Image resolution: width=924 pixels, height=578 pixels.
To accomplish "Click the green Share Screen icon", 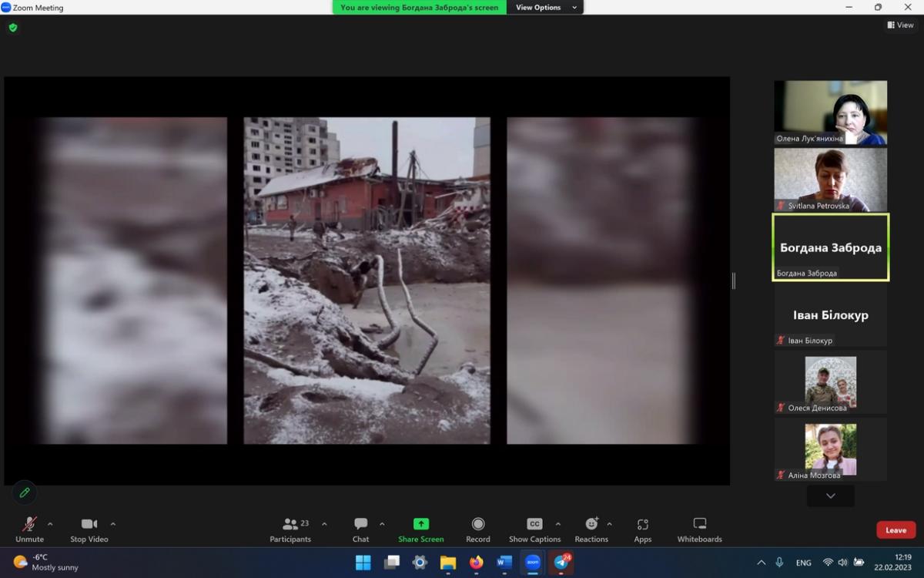I will pos(420,524).
